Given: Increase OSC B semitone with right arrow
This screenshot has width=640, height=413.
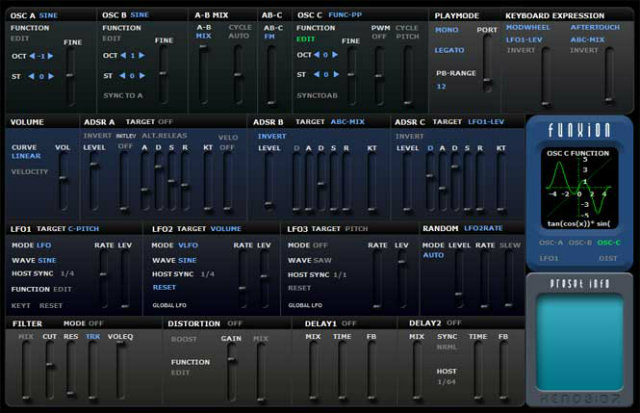Looking at the screenshot, I should point(142,75).
